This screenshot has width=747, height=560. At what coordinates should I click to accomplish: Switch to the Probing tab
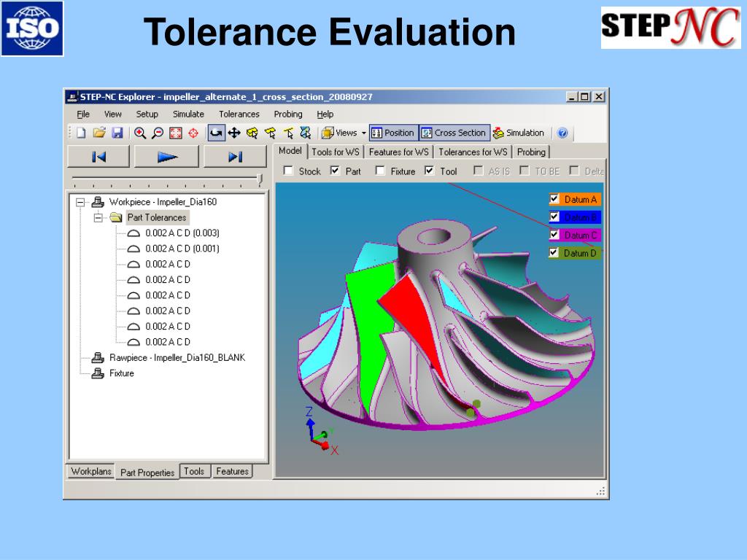531,152
